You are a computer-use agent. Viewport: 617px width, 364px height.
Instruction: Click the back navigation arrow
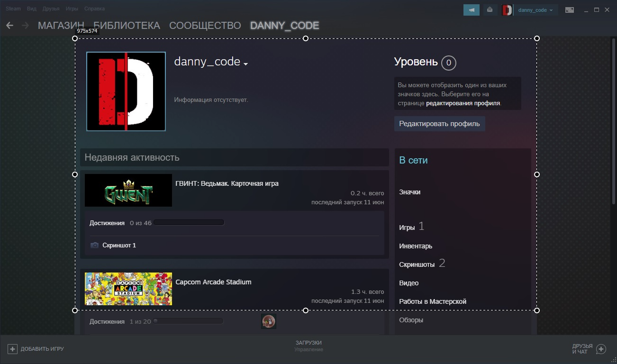pos(9,26)
